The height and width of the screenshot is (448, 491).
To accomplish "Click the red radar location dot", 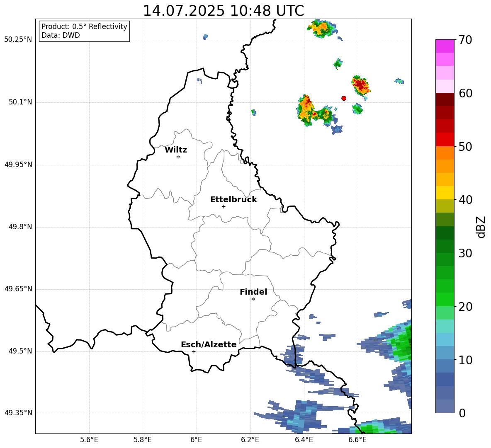I will 344,98.
